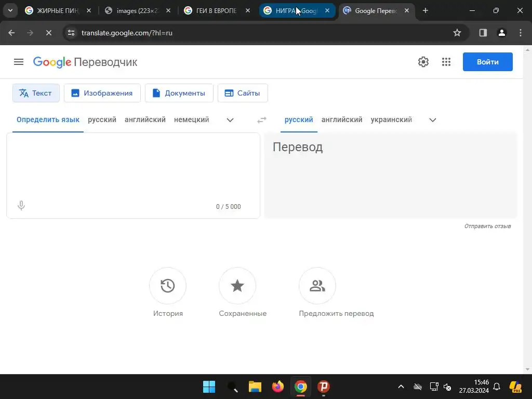The height and width of the screenshot is (399, 532).
Task: Click the История label
Action: (x=168, y=313)
